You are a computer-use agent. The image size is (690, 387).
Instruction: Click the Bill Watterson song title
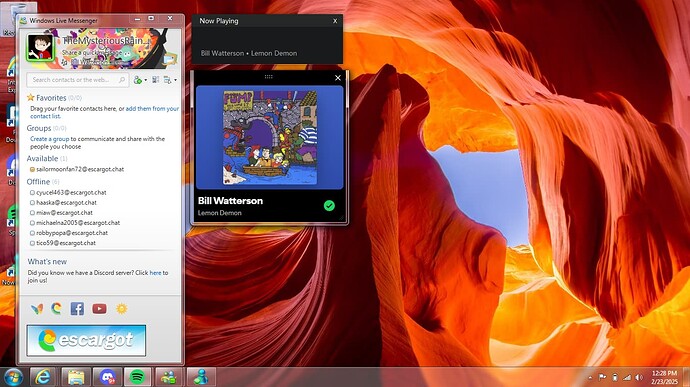pos(230,201)
